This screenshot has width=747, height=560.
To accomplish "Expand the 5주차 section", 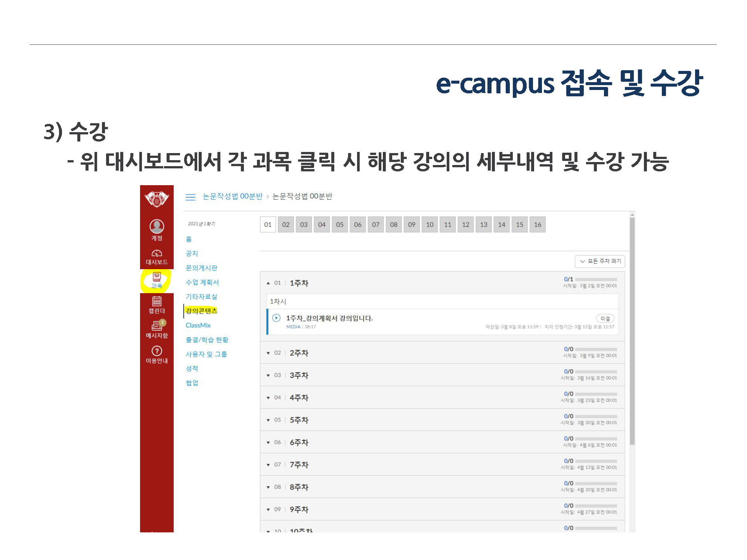I will click(x=299, y=420).
